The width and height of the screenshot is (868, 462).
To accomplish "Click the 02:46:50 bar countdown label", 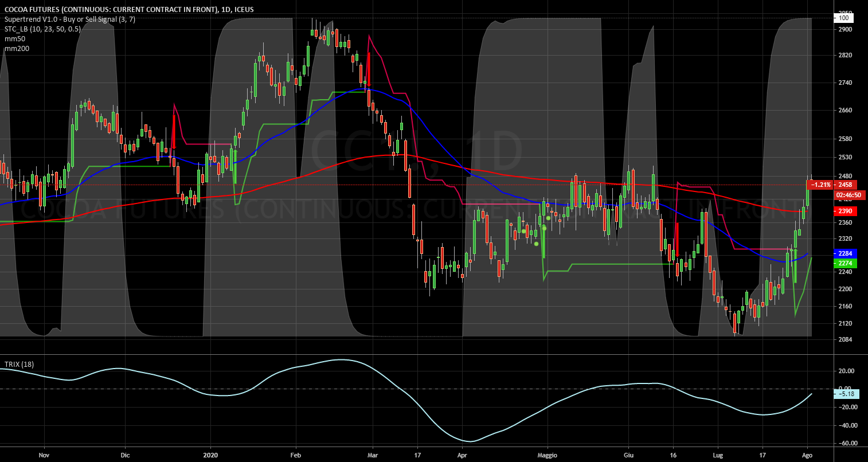I will point(850,195).
